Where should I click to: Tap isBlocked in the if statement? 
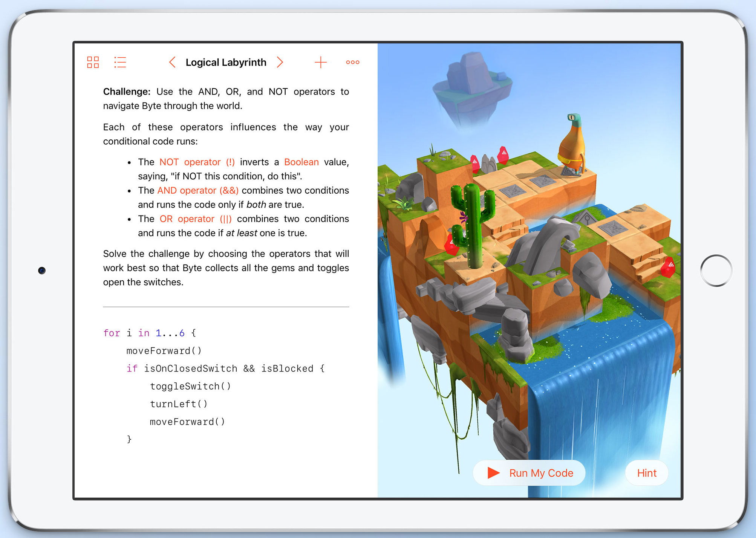point(287,368)
